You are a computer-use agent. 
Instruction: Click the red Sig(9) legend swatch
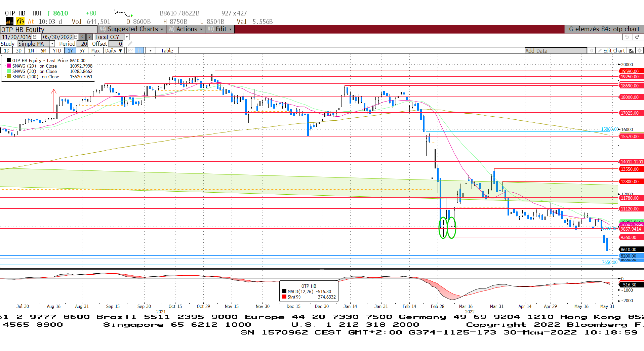pos(284,297)
